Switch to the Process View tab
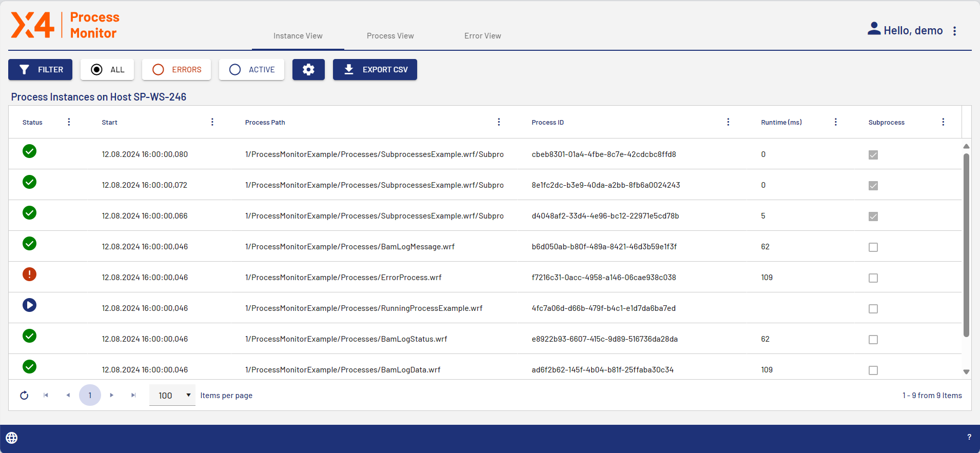The width and height of the screenshot is (980, 453). pos(390,36)
